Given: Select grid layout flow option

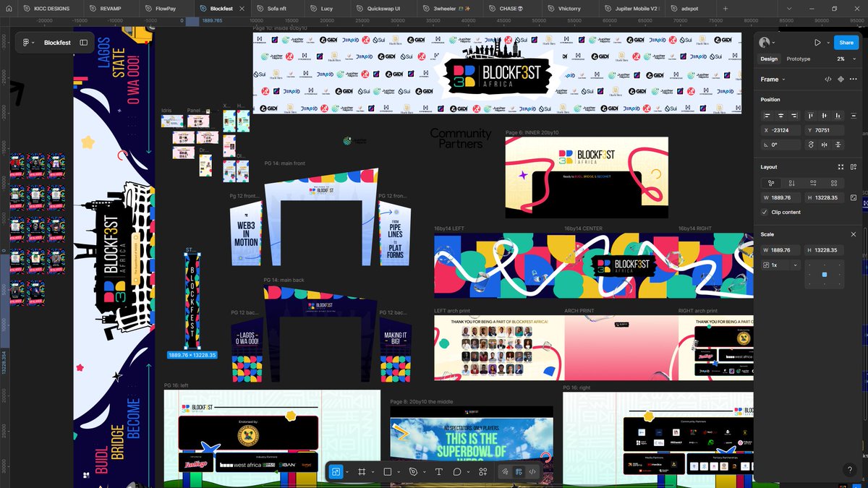Looking at the screenshot, I should coord(834,184).
